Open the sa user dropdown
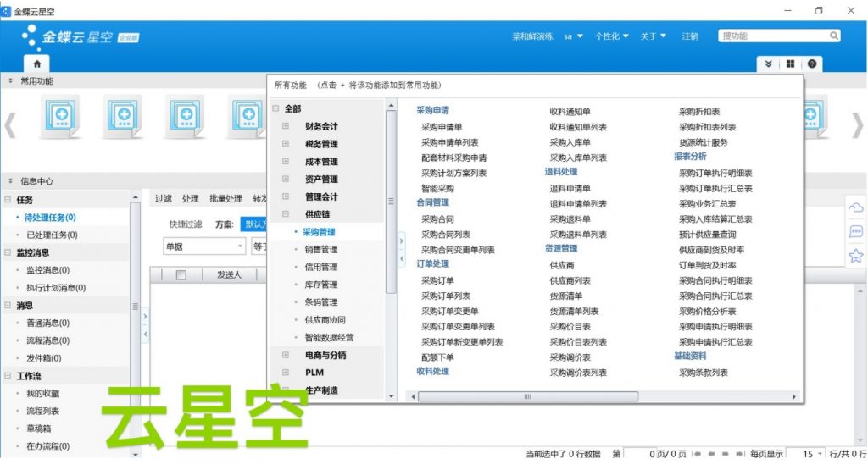Viewport: 868px width, 470px height. [573, 36]
